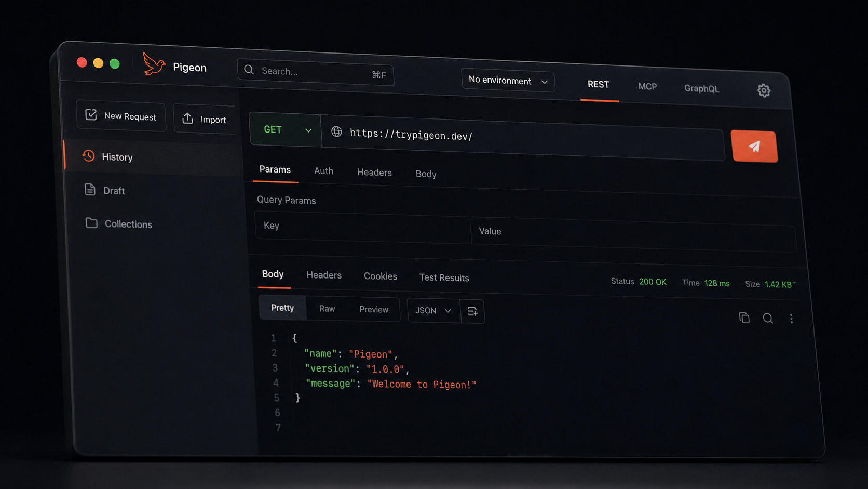Viewport: 868px width, 489px height.
Task: Click the "Welcome to Pigeon!" message line
Action: tap(391, 384)
